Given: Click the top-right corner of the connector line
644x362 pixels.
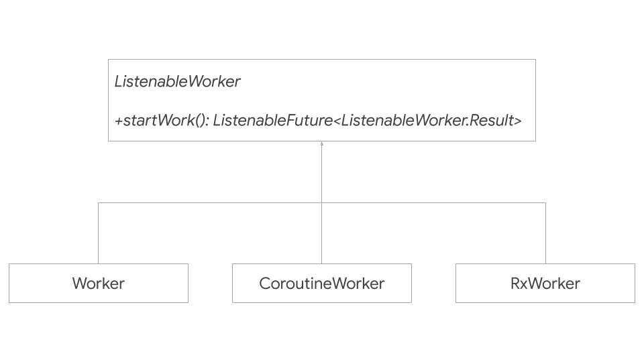Looking at the screenshot, I should click(x=545, y=202).
